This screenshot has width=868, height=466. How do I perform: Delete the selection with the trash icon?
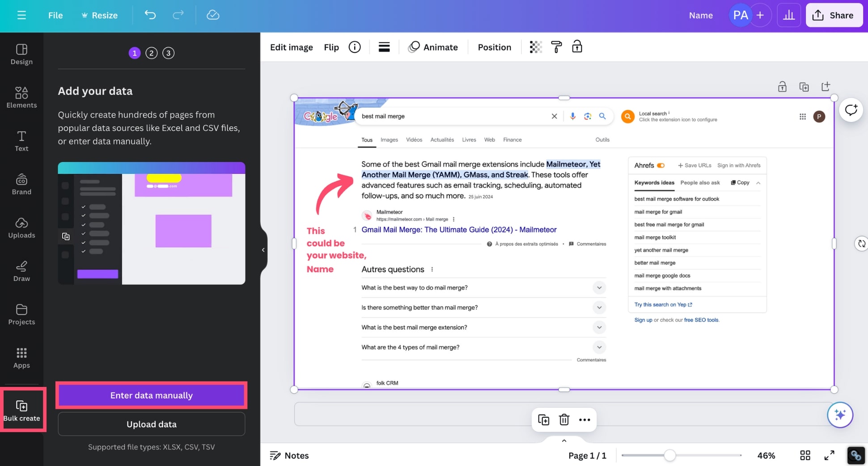click(x=564, y=420)
